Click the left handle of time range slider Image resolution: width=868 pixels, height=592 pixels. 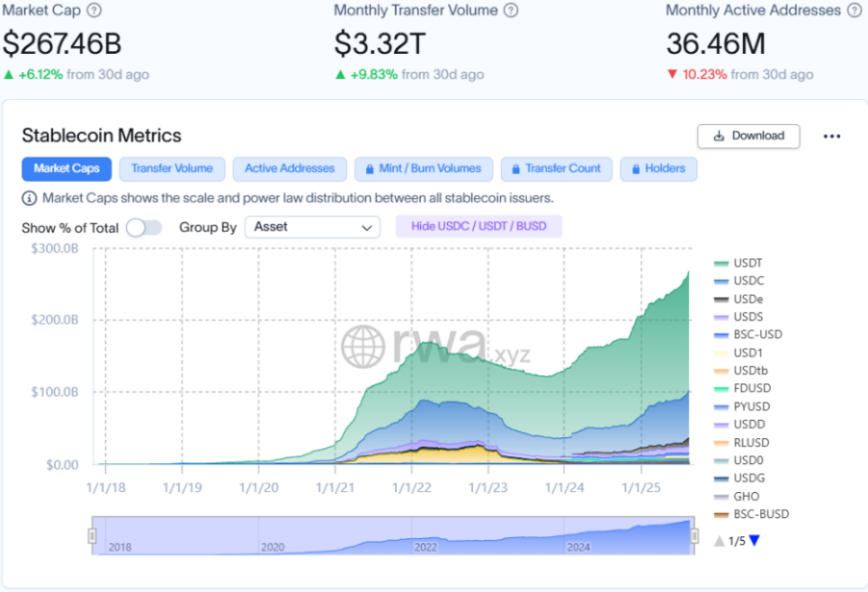(x=93, y=535)
